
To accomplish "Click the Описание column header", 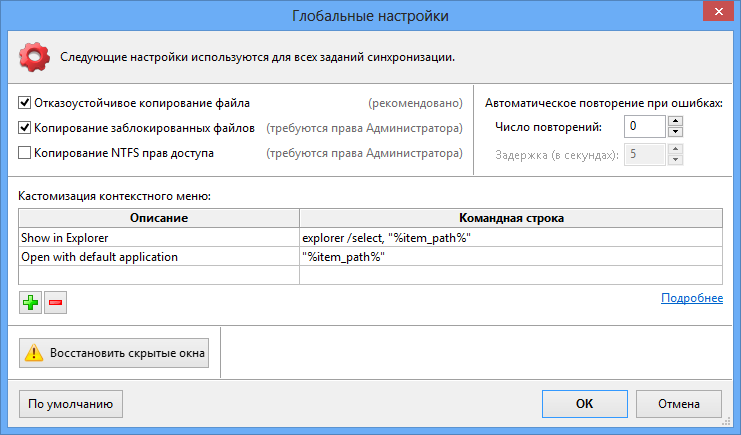I will pos(159,218).
